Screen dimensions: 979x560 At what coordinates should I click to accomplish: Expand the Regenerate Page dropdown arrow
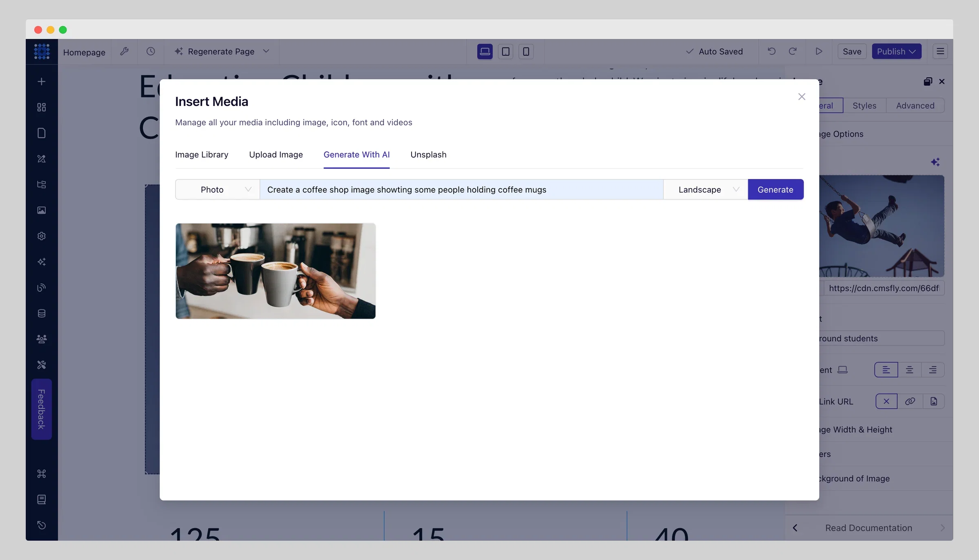coord(266,51)
